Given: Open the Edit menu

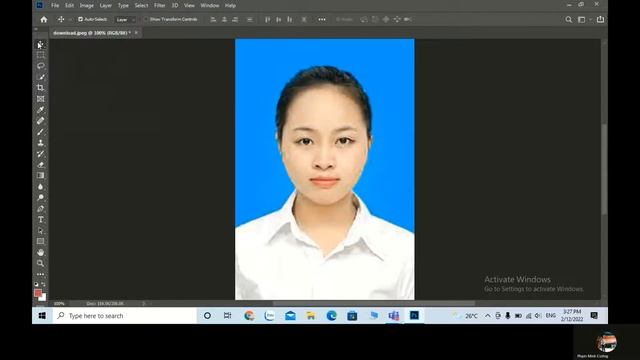Looking at the screenshot, I should click(x=69, y=5).
